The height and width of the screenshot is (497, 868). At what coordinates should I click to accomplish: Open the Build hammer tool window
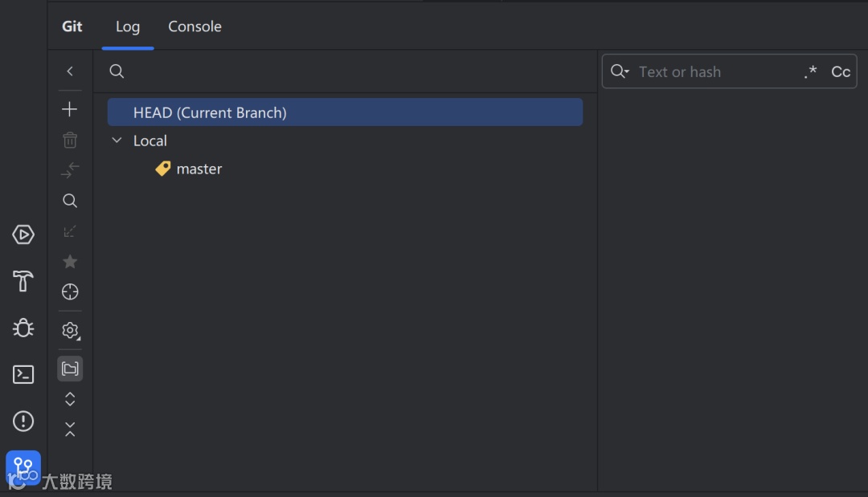pos(23,281)
